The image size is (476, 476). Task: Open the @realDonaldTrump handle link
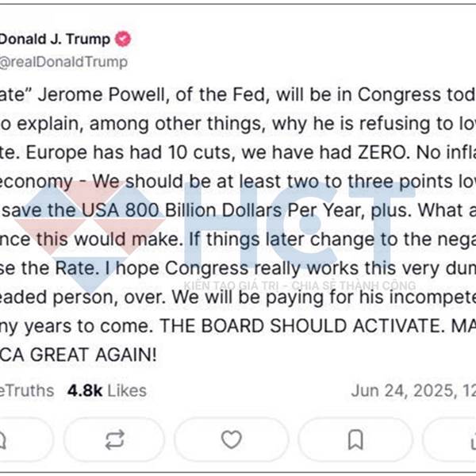tap(63, 62)
